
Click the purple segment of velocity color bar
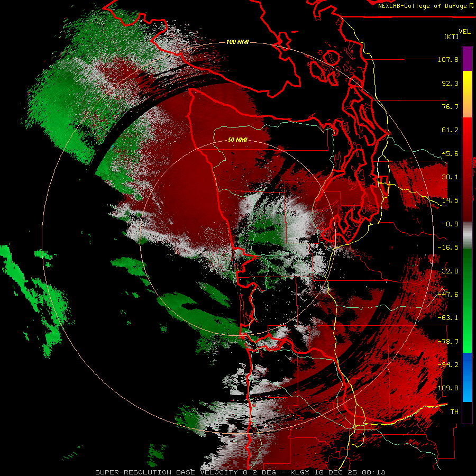click(x=467, y=59)
